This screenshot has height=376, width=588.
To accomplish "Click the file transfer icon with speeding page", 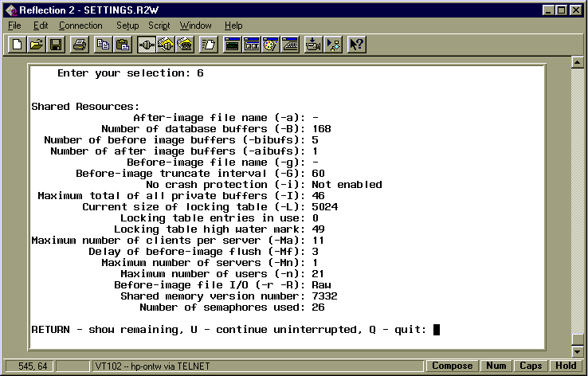I will (209, 45).
